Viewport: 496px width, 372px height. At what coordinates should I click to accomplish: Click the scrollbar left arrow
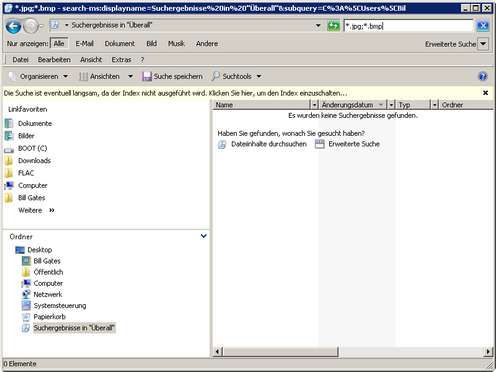[218, 351]
